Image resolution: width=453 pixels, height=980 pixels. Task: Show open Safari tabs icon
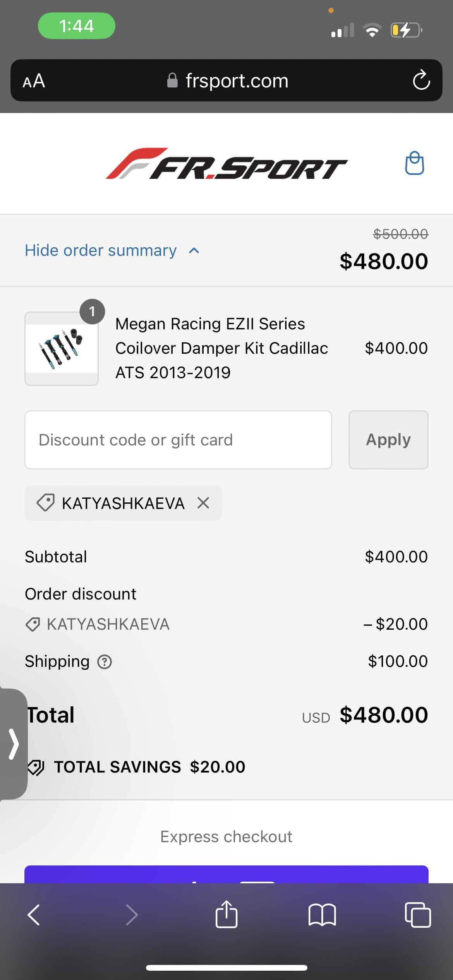[x=417, y=915]
